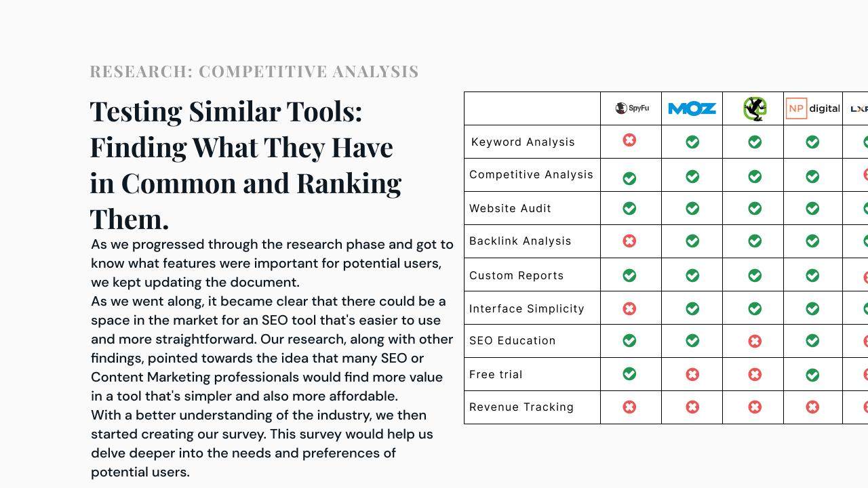This screenshot has height=488, width=868.
Task: Click the MOZ logo in table header
Action: pos(692,108)
